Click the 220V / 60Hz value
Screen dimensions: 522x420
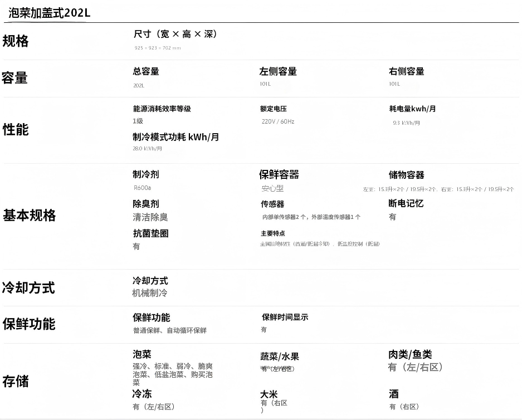[x=278, y=121]
